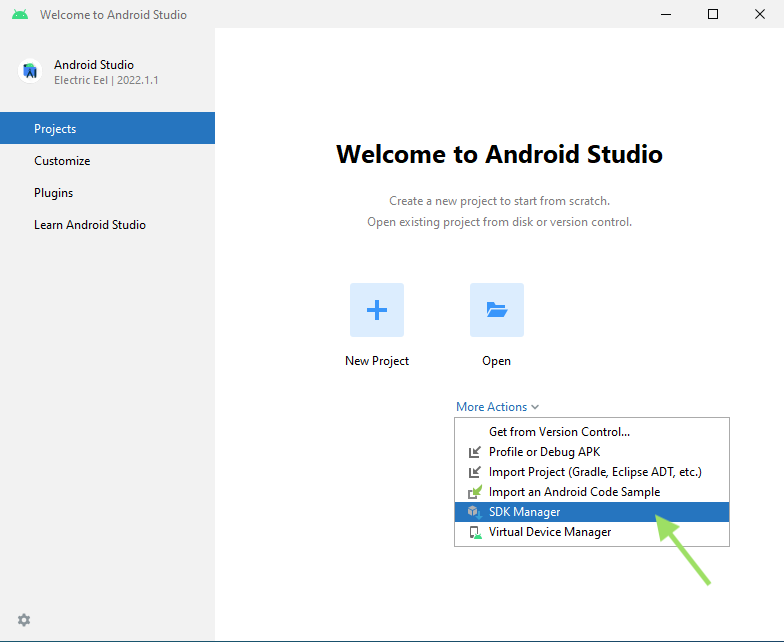Select Import an Android Code Sample
This screenshot has width=784, height=642.
point(592,492)
